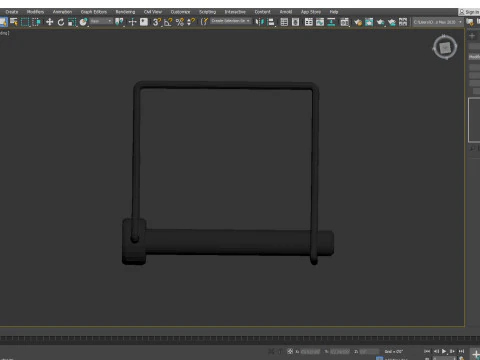Image resolution: width=480 pixels, height=360 pixels.
Task: Open the Help menu
Action: point(334,12)
